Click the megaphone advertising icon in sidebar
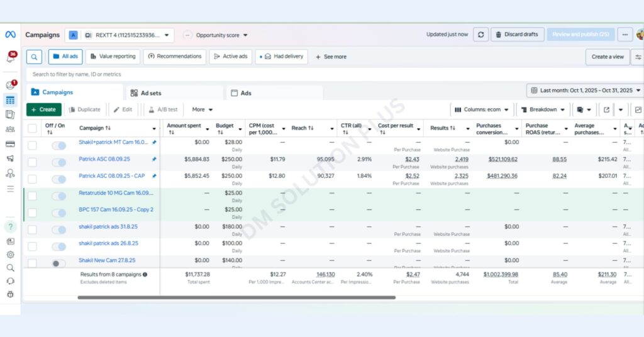The height and width of the screenshot is (337, 644). click(x=10, y=158)
